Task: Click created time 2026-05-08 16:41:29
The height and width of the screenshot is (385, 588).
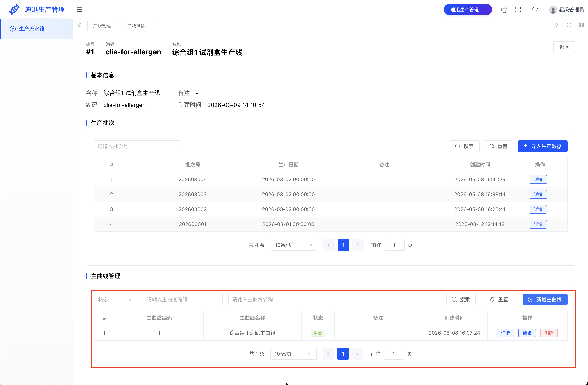Action: 480,180
